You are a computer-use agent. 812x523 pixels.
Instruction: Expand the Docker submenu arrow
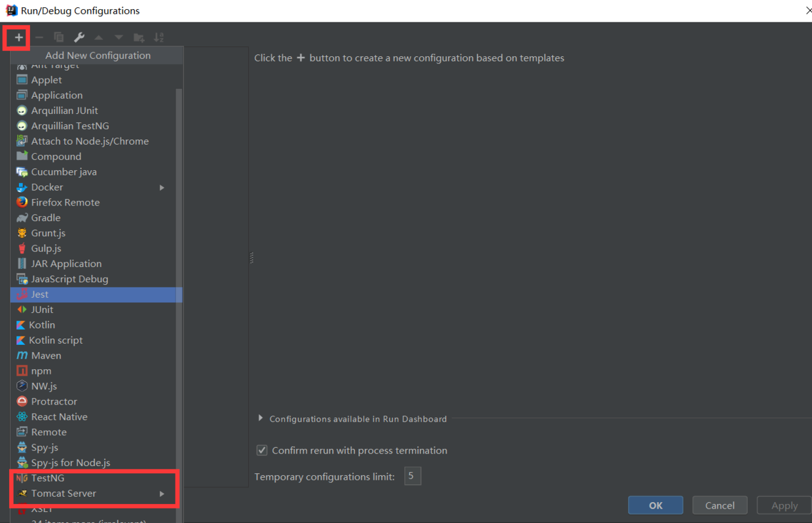coord(162,187)
